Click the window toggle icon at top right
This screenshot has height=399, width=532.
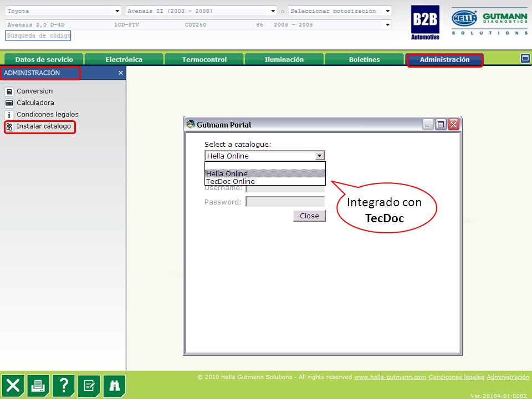(525, 58)
